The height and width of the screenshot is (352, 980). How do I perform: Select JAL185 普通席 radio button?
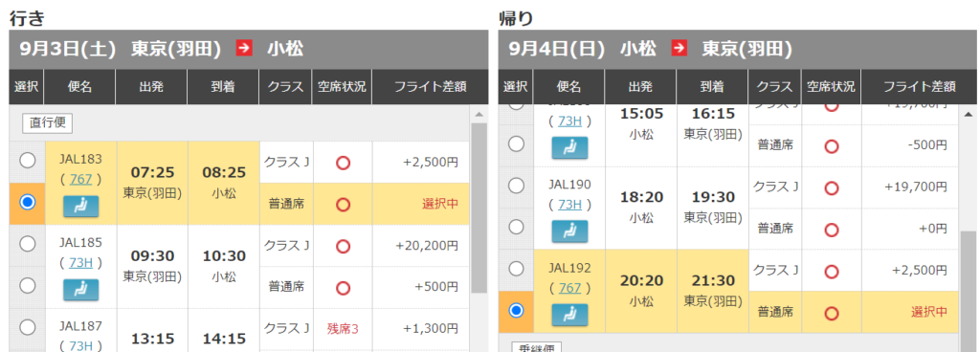[28, 285]
